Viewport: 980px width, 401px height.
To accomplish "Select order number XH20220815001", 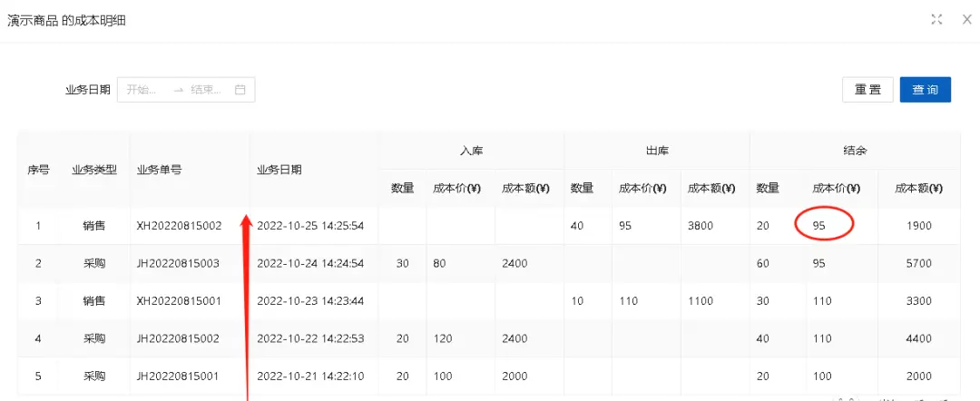I will tap(179, 301).
